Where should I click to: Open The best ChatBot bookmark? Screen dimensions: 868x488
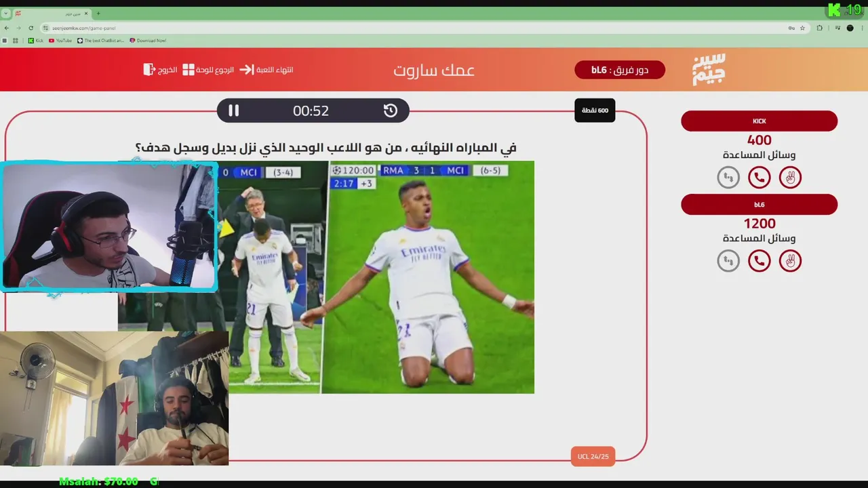(x=101, y=41)
